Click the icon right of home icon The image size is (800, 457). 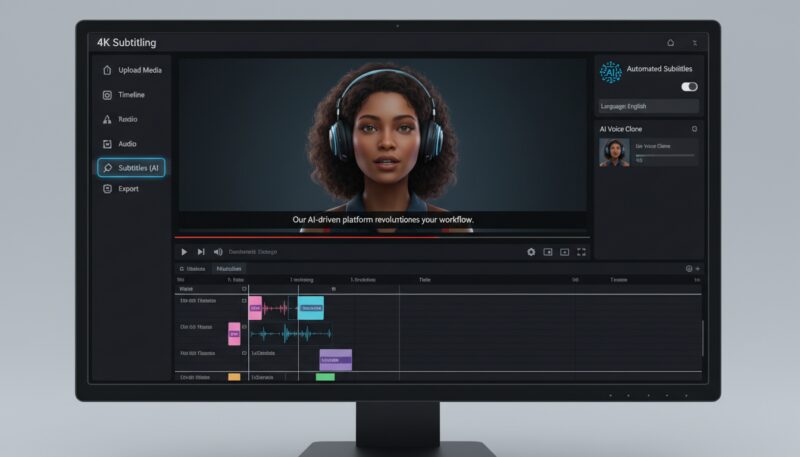694,43
